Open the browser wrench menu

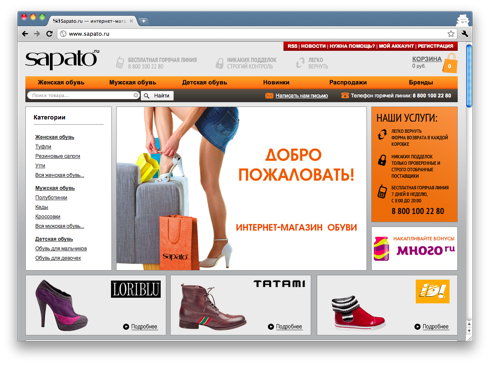coord(465,34)
